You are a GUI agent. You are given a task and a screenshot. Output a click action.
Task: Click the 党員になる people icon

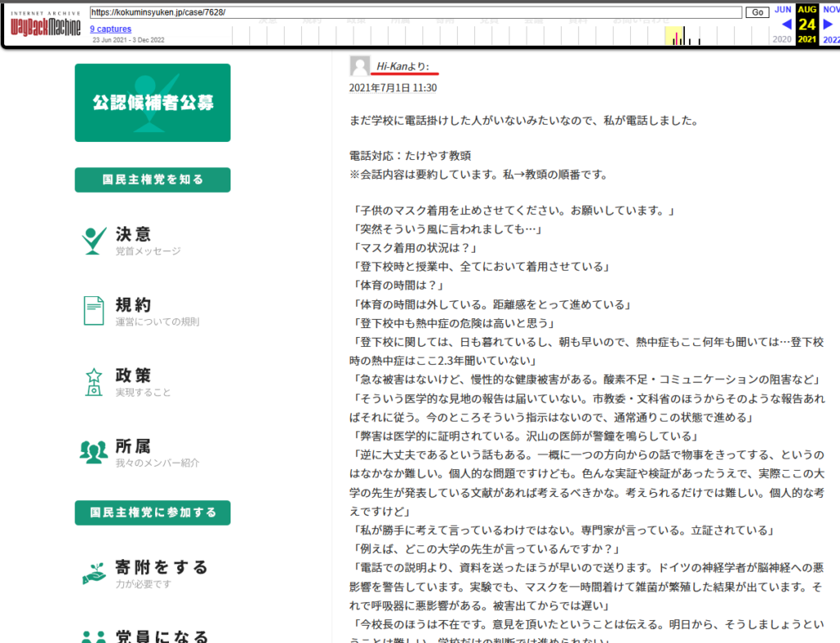tap(94, 636)
